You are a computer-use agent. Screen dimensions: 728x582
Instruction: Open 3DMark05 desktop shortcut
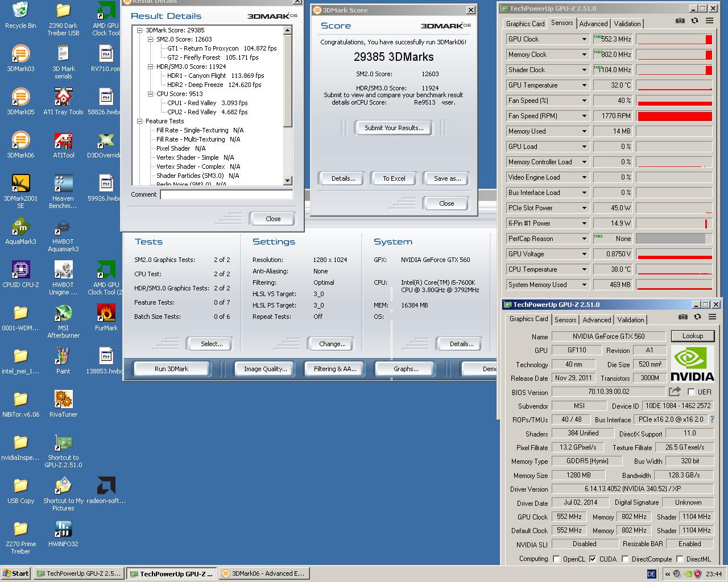pyautogui.click(x=20, y=102)
